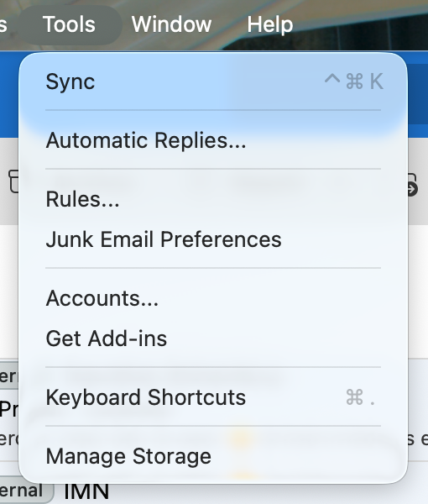Open the Help menu
The width and height of the screenshot is (428, 504).
(269, 24)
